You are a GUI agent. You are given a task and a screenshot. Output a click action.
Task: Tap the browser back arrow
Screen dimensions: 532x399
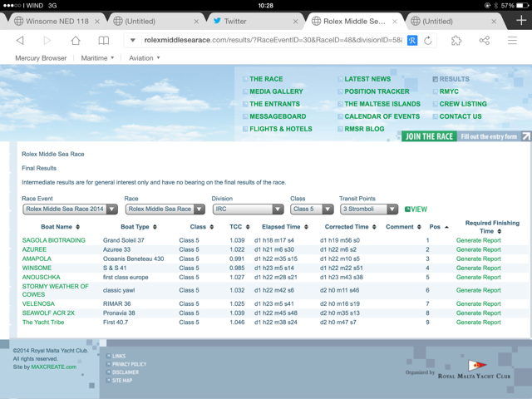pos(20,41)
